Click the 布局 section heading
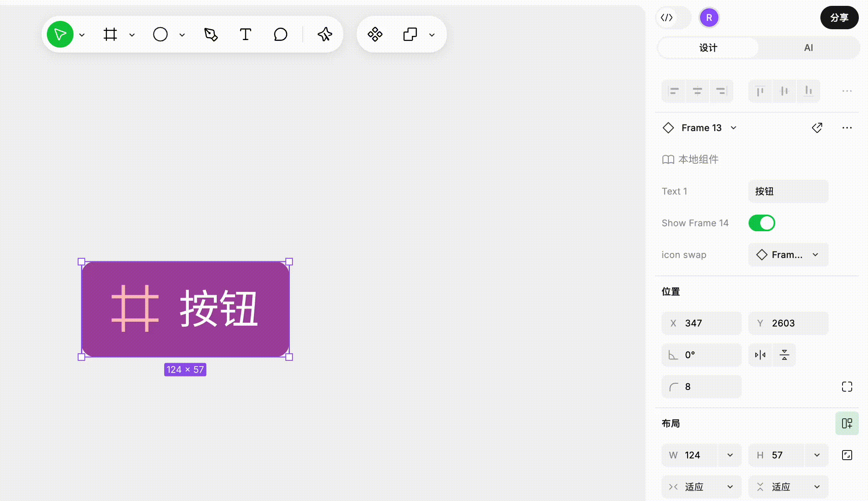 coord(671,423)
